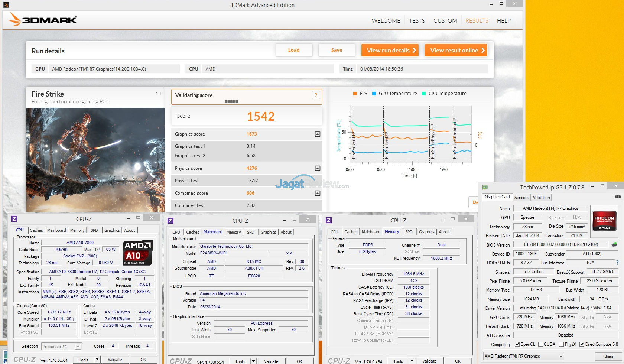The height and width of the screenshot is (364, 624).
Task: Click the Fire Strike preview thumbnail
Action: point(95,160)
